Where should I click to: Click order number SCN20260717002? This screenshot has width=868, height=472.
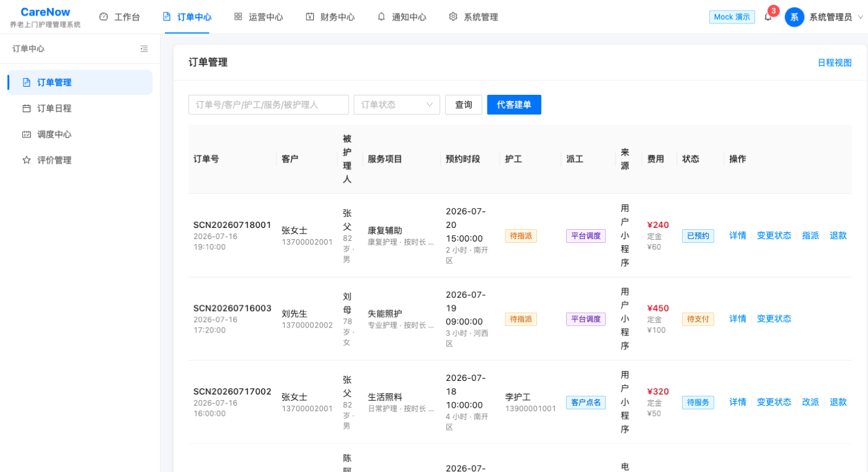pyautogui.click(x=232, y=391)
